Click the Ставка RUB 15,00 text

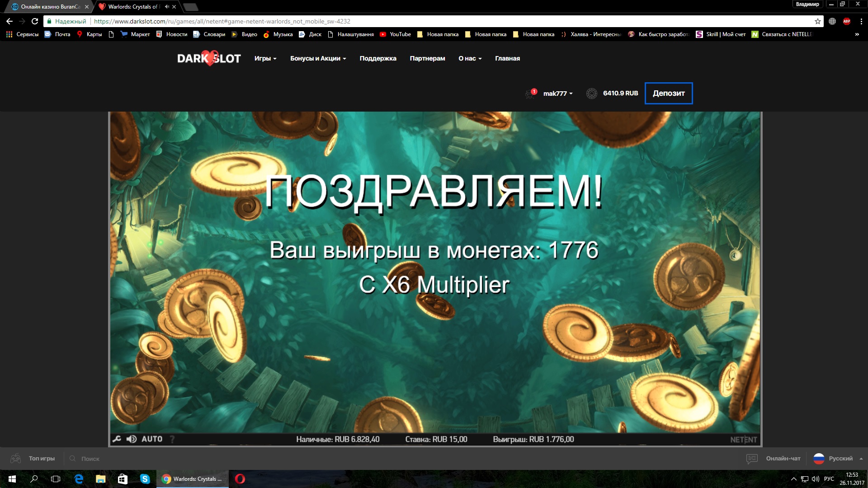[436, 439]
